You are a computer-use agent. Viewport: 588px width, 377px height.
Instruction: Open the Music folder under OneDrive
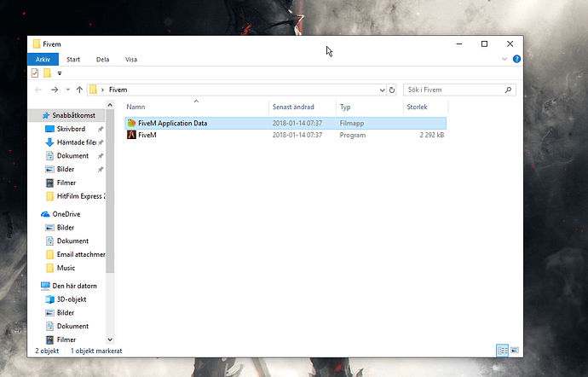(66, 268)
